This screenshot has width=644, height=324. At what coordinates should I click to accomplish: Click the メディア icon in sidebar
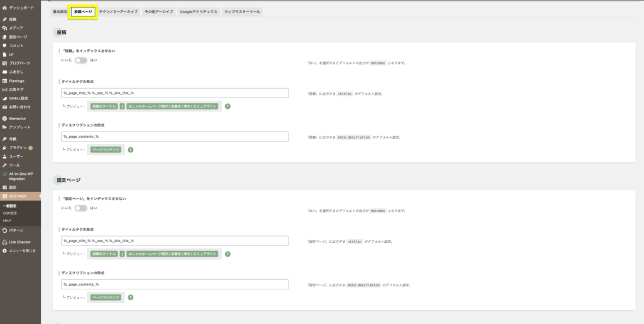pos(4,28)
